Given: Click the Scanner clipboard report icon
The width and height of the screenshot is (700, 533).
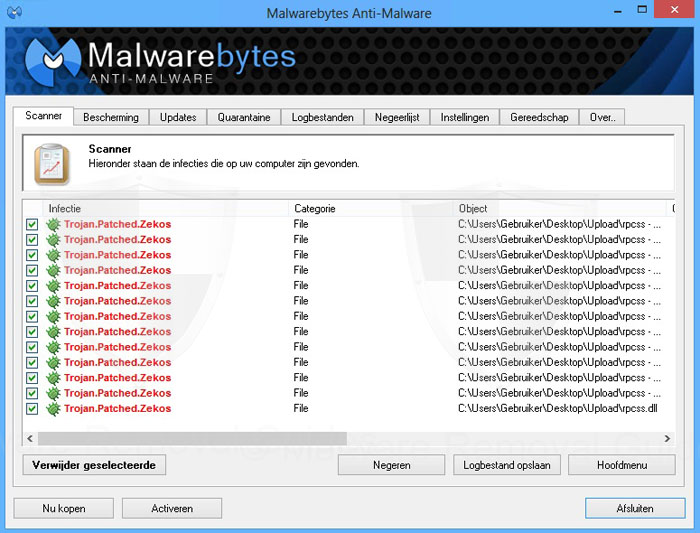Looking at the screenshot, I should click(52, 164).
